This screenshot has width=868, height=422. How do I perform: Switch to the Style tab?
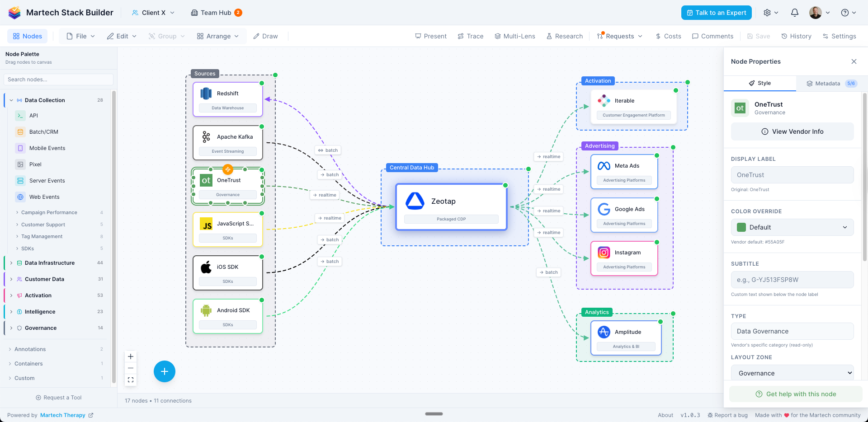pyautogui.click(x=760, y=83)
